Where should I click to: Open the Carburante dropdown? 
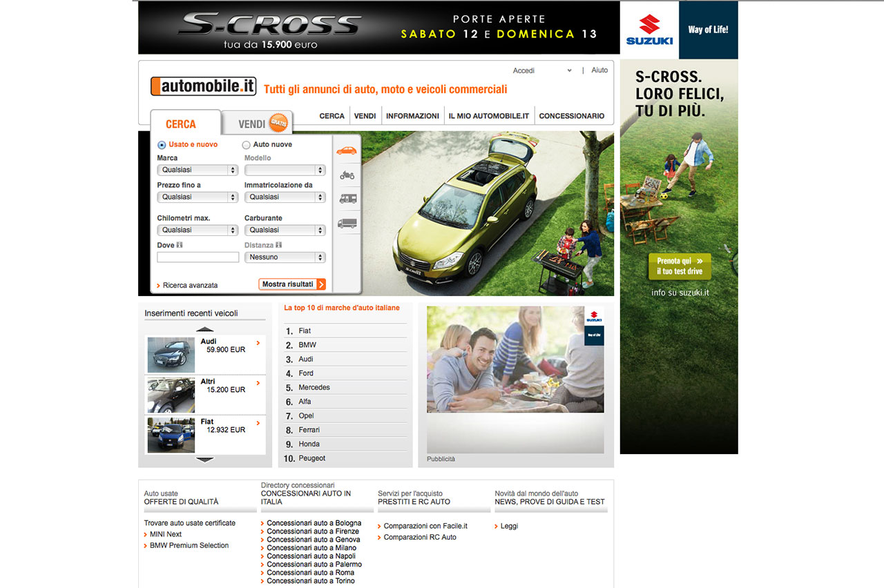285,230
